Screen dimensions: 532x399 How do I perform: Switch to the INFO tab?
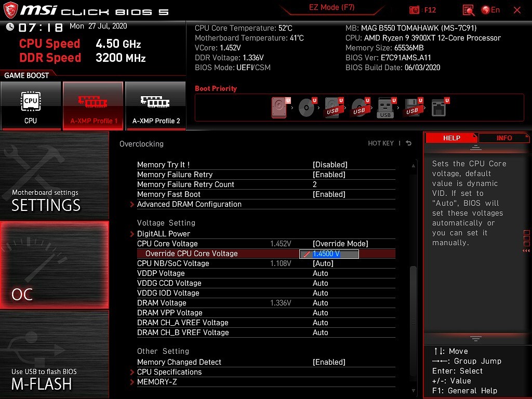(504, 138)
